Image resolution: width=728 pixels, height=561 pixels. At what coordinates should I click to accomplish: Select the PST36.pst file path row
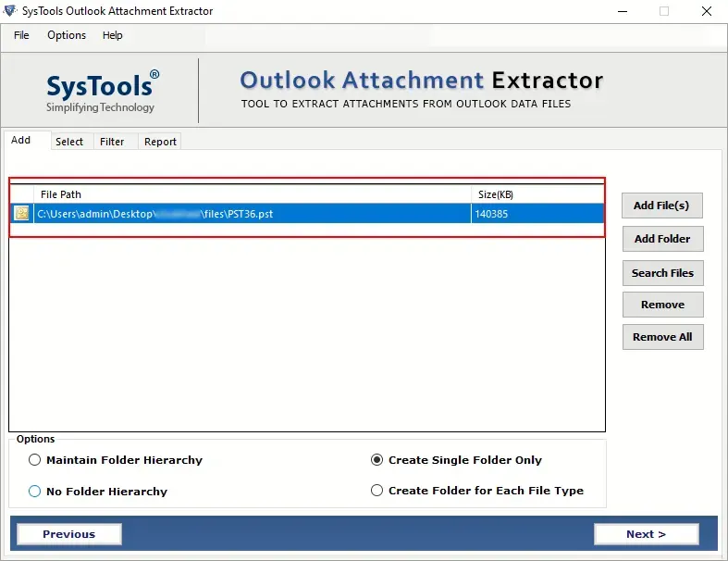[306, 214]
